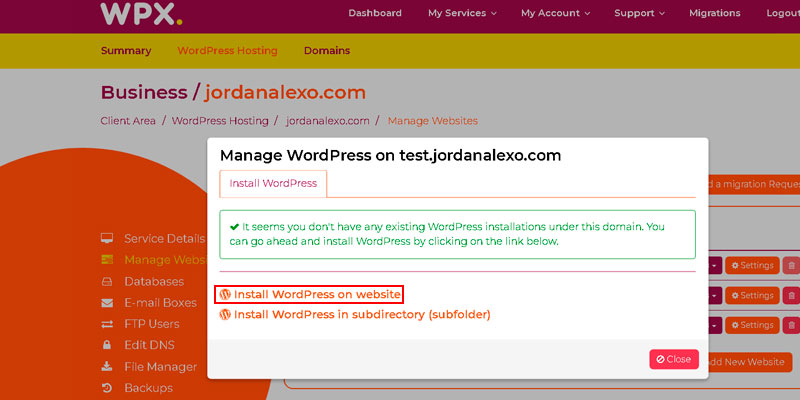The height and width of the screenshot is (400, 800).
Task: Open the Summary tab
Action: pyautogui.click(x=126, y=51)
